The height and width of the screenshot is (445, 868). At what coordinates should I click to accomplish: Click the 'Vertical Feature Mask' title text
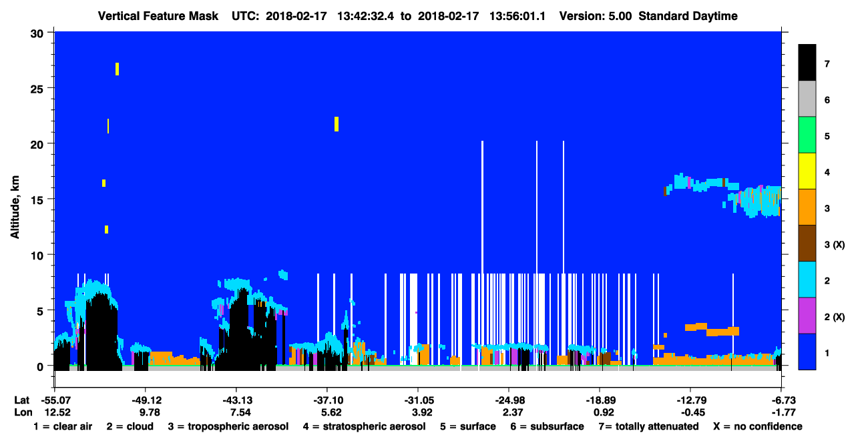(x=158, y=15)
